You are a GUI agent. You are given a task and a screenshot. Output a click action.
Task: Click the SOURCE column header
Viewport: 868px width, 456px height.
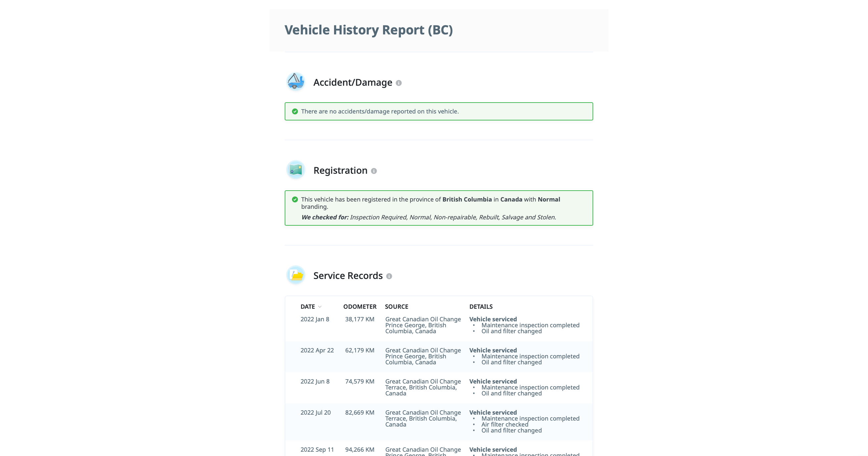[396, 306]
